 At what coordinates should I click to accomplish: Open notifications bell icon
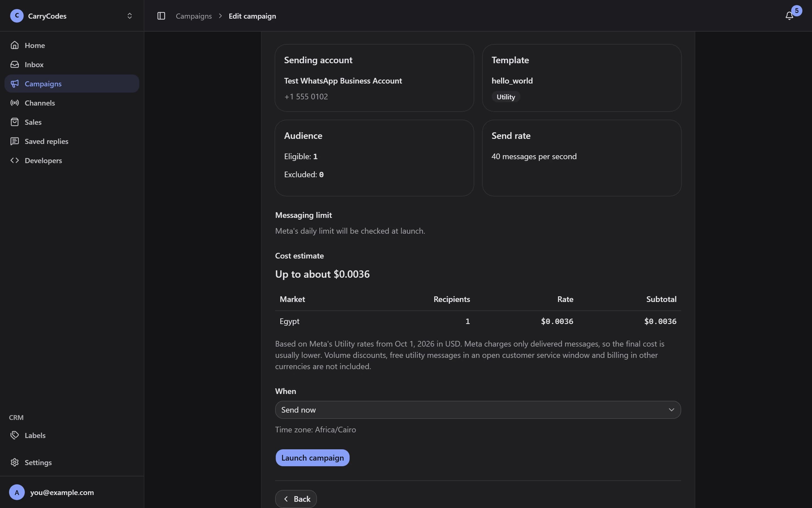(789, 16)
